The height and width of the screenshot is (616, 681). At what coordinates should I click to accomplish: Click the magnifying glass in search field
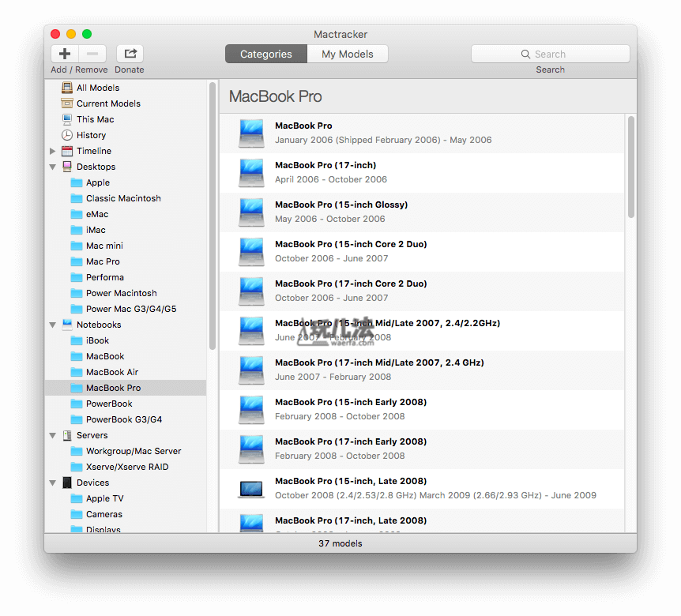click(x=525, y=54)
